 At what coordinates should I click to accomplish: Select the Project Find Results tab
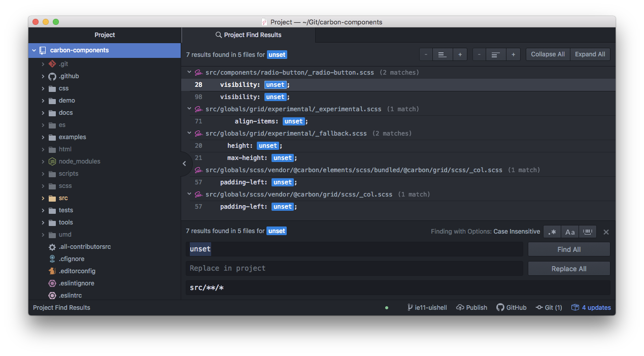point(248,35)
